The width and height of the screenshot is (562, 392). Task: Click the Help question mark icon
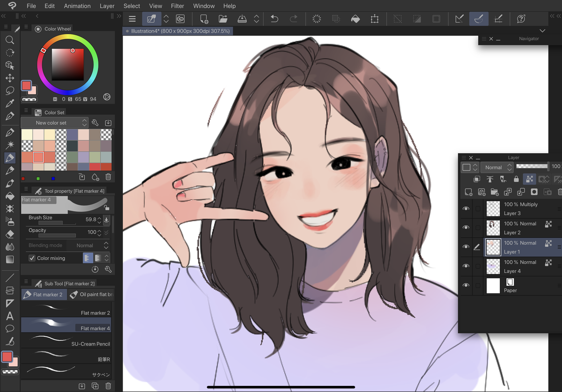(521, 19)
